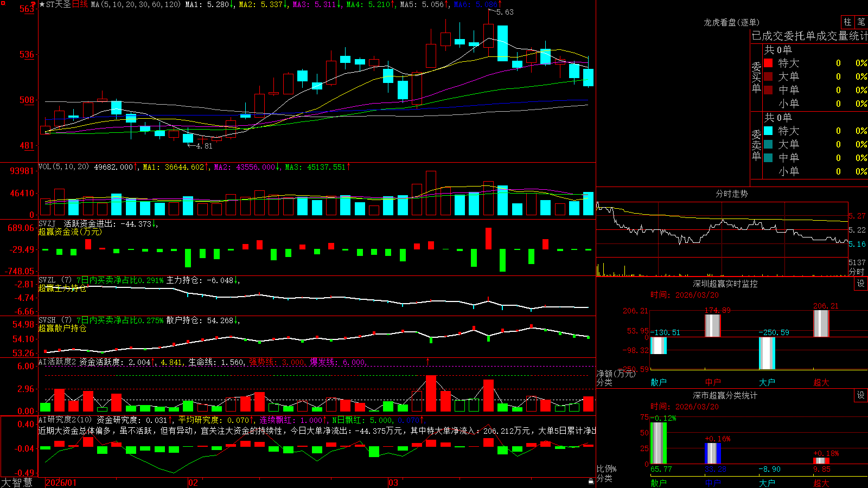
Task: Click the 超赢资金流(万元) yellow label
Action: [70, 232]
